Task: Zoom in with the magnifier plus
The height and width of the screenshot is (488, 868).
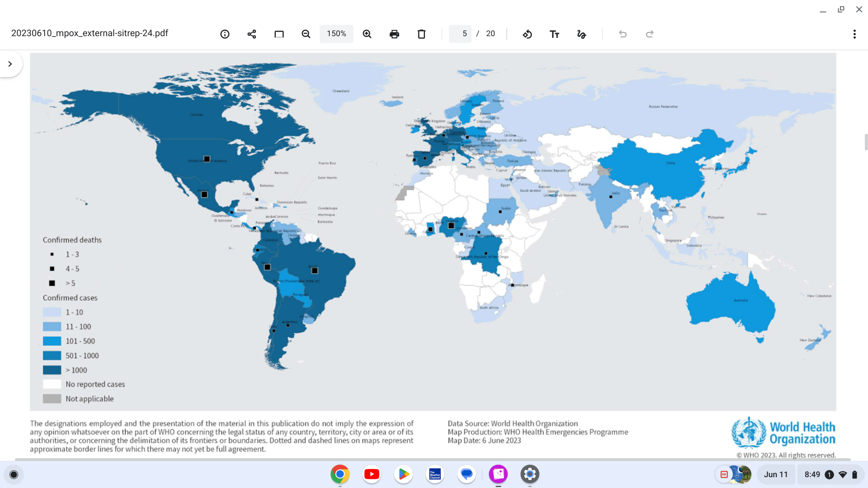Action: 367,34
